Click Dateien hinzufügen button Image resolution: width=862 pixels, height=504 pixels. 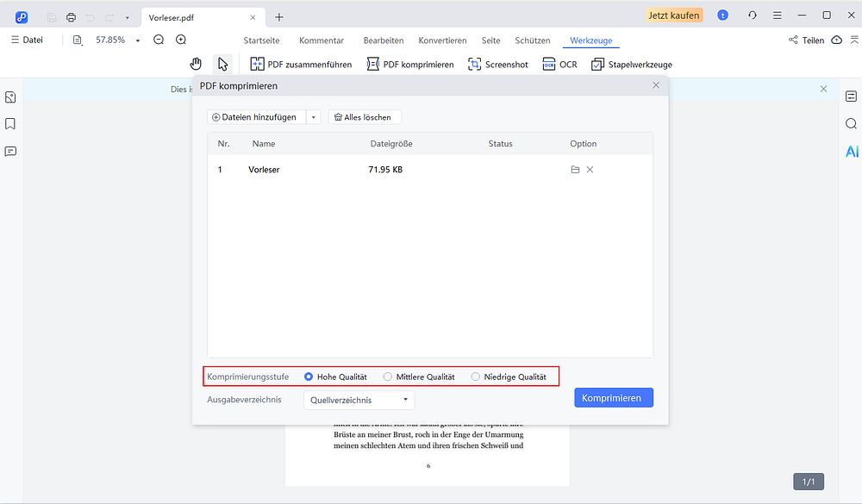point(257,117)
